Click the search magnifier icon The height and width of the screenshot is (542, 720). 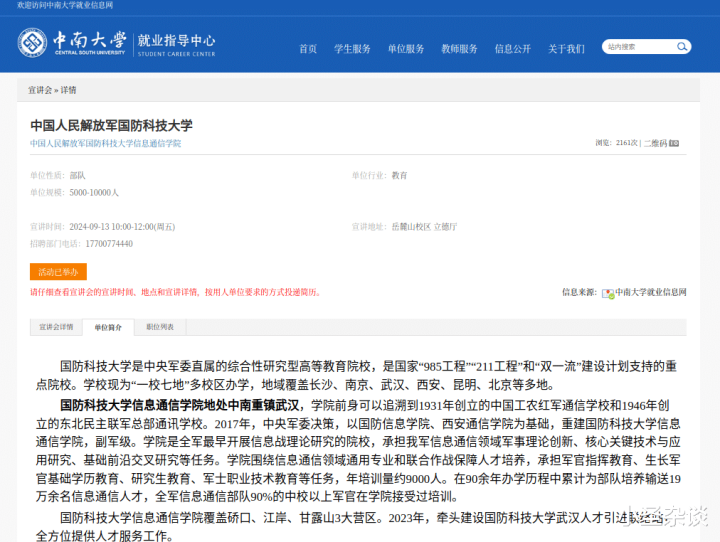point(682,47)
